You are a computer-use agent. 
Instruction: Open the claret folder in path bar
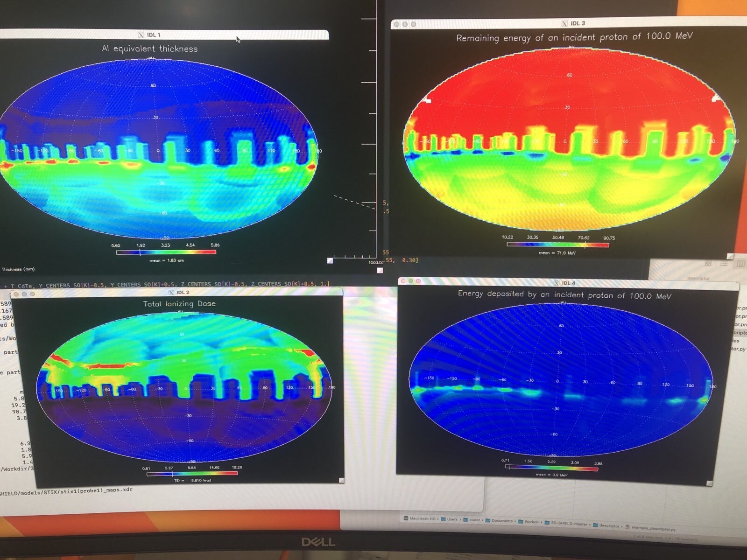pos(474,520)
